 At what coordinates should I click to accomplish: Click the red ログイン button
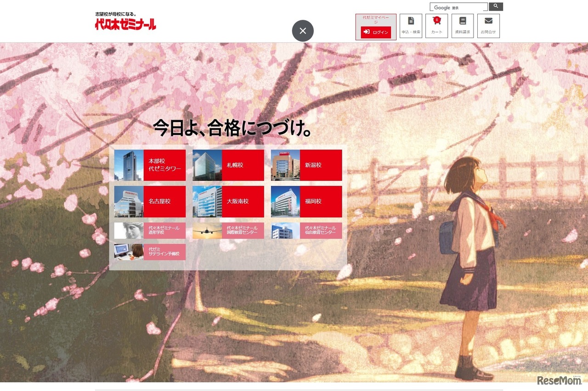376,32
